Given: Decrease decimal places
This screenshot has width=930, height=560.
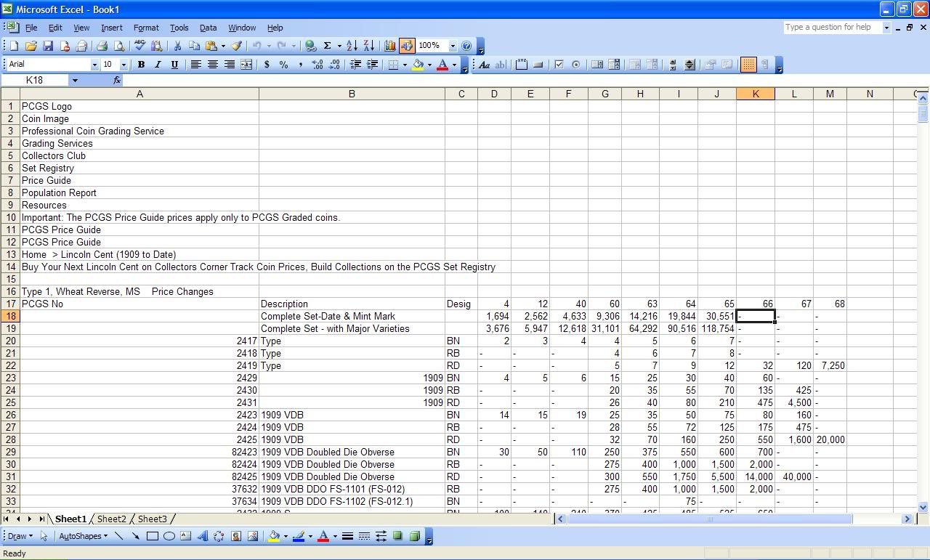Looking at the screenshot, I should coord(334,65).
